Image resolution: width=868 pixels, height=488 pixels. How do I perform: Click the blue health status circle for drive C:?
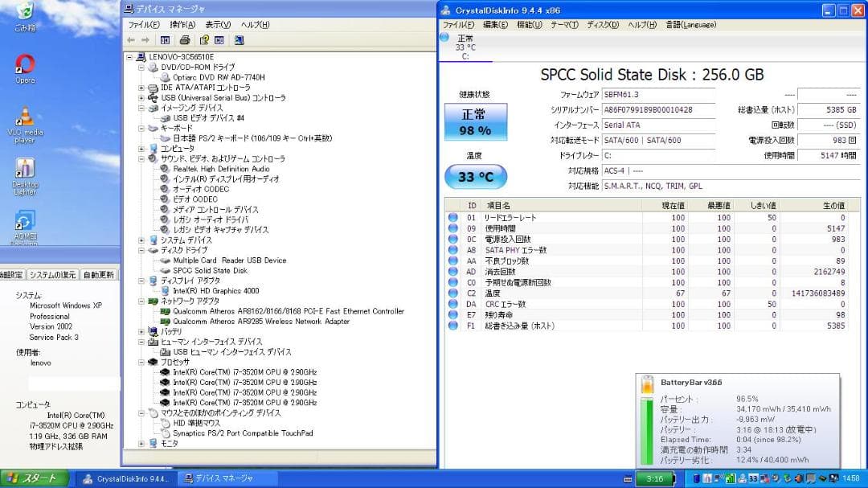(444, 38)
